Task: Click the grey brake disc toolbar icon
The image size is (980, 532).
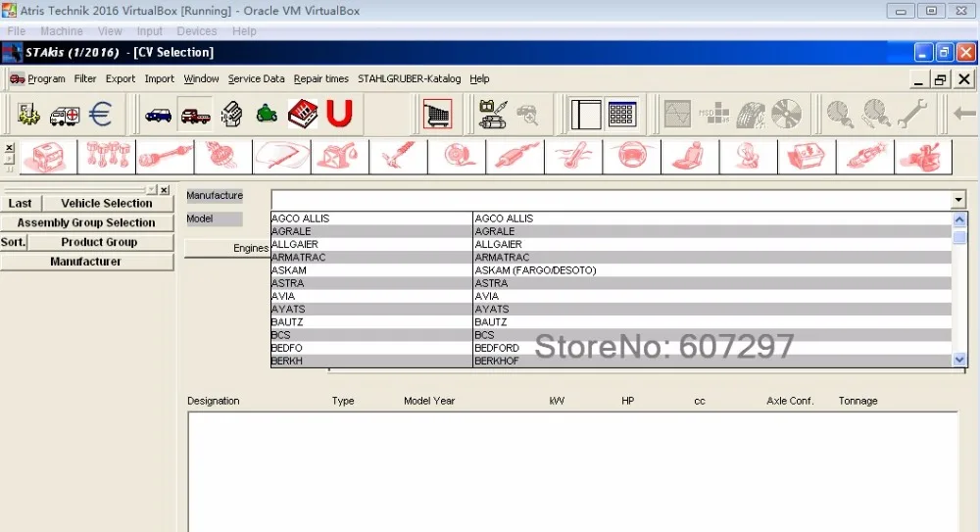Action: [x=786, y=115]
